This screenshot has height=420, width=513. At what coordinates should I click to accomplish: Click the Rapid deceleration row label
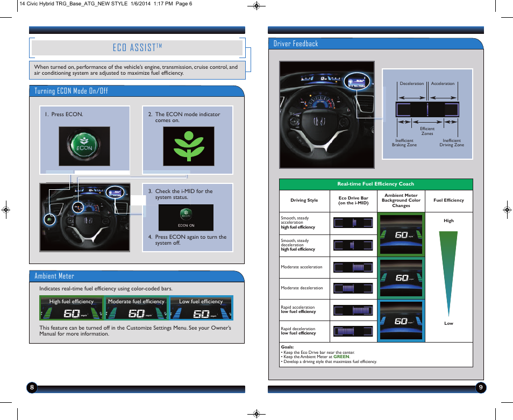tap(298, 331)
